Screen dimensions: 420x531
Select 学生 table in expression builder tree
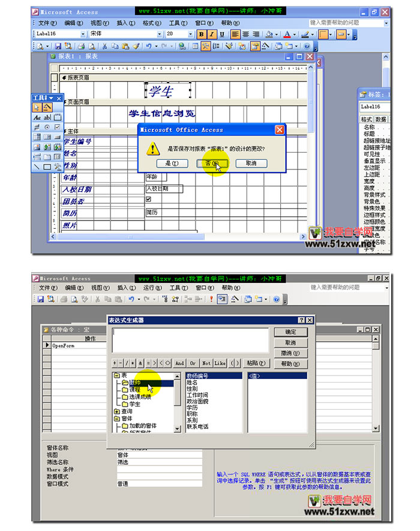point(134,404)
